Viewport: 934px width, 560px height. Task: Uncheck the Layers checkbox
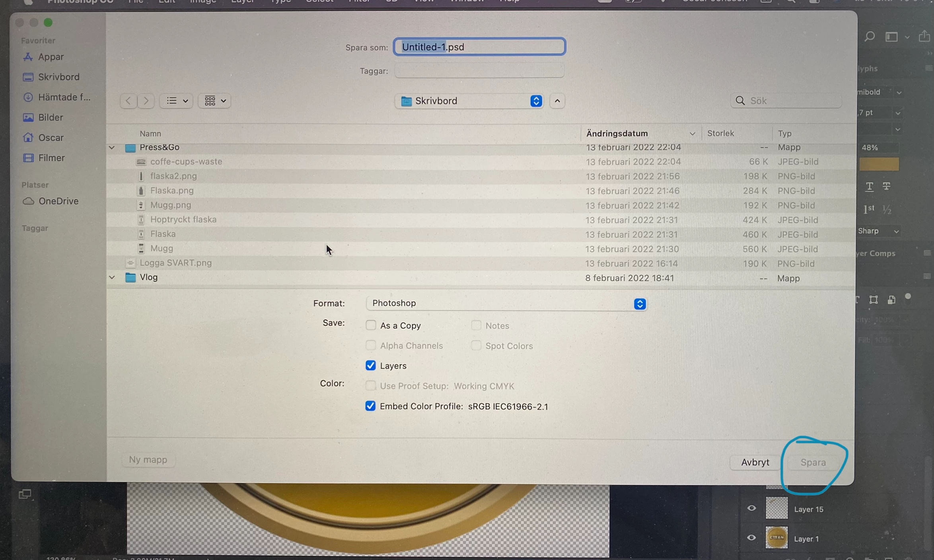[x=371, y=366]
